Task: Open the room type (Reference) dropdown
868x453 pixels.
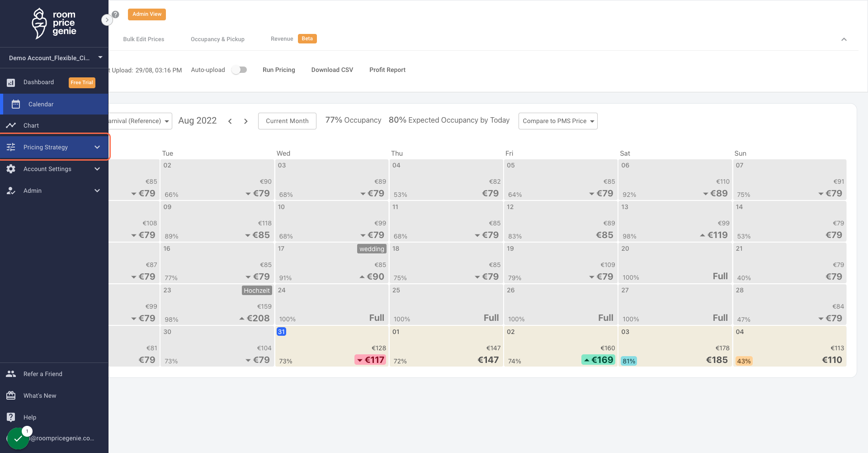Action: (x=140, y=121)
